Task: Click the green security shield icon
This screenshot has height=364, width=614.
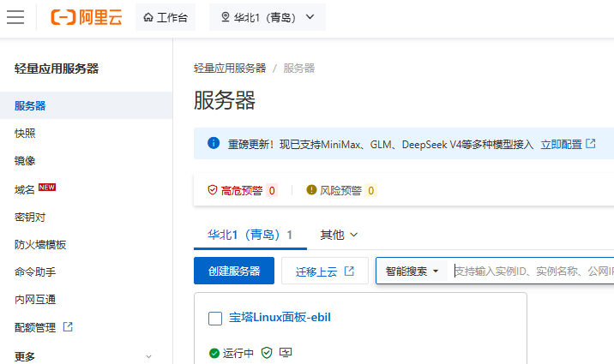Action: click(267, 353)
